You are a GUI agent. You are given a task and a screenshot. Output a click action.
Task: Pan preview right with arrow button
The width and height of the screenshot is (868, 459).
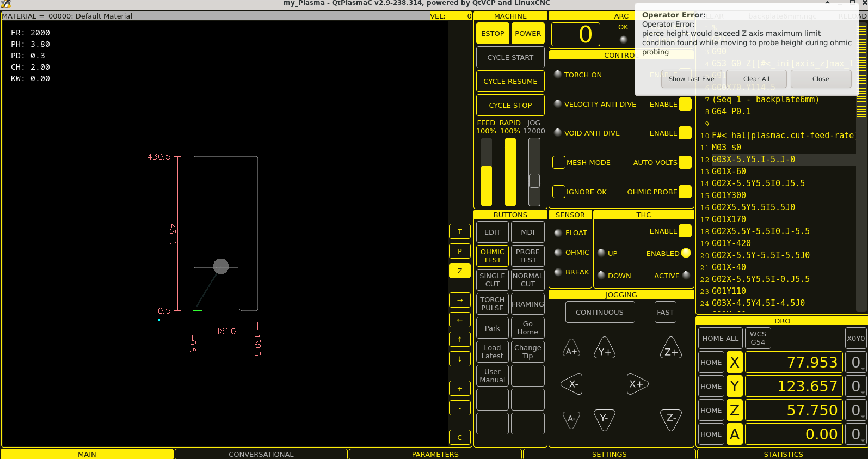tap(460, 300)
